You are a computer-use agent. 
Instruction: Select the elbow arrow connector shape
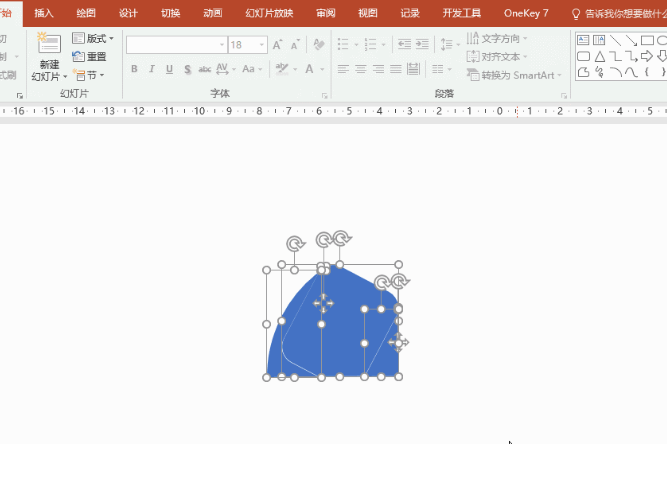tap(631, 56)
